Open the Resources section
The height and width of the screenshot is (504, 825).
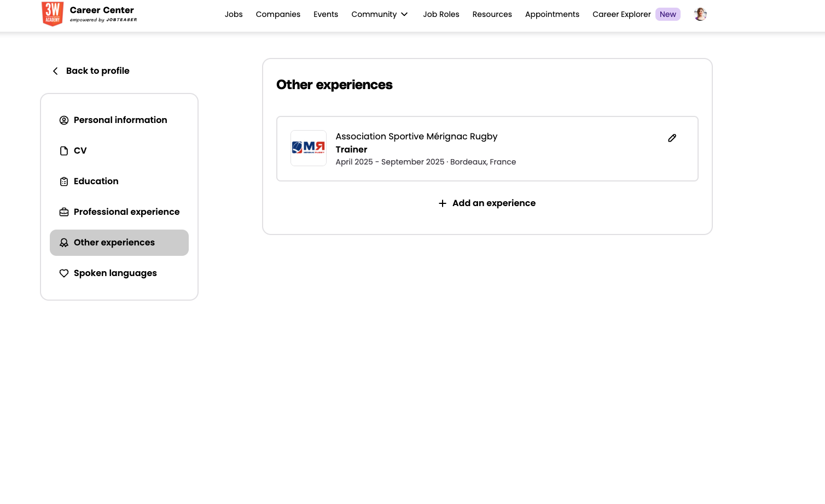[x=492, y=14]
